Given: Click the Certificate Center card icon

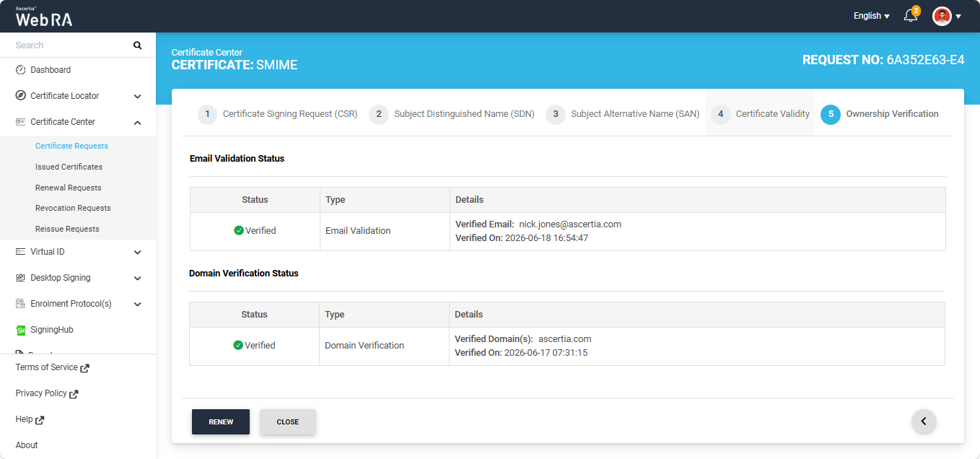Looking at the screenshot, I should pos(20,122).
